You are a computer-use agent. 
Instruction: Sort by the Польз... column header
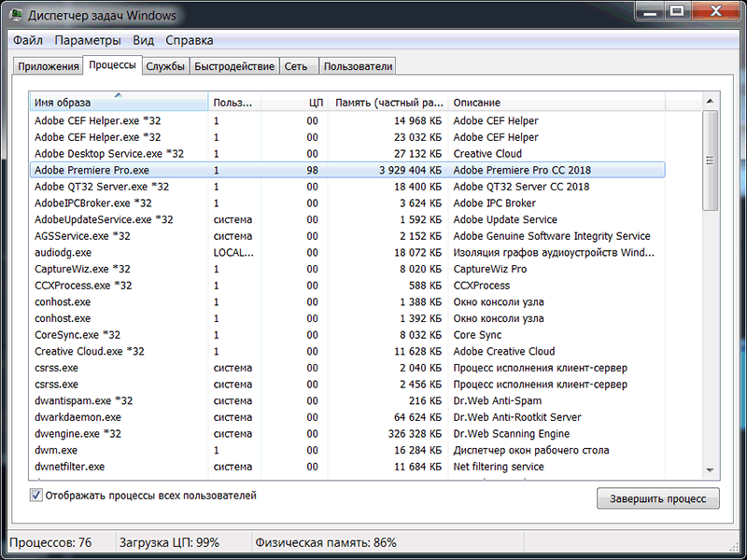(x=234, y=103)
